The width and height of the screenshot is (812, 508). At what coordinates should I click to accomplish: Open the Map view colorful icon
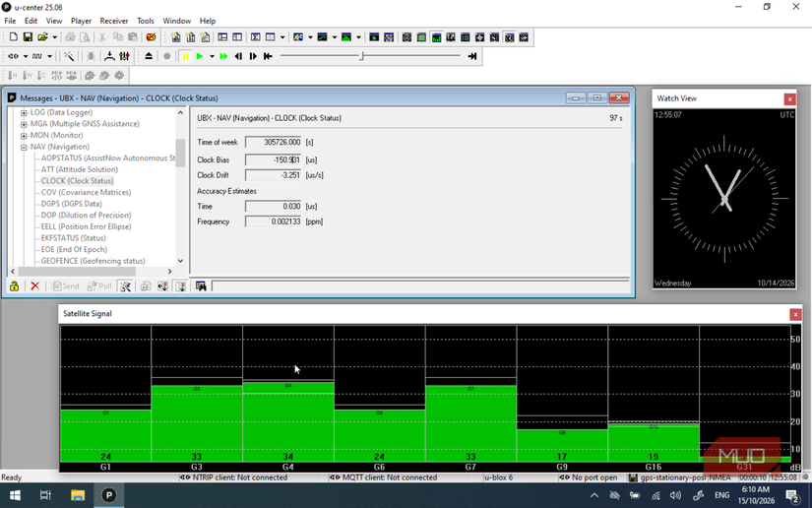click(x=298, y=37)
